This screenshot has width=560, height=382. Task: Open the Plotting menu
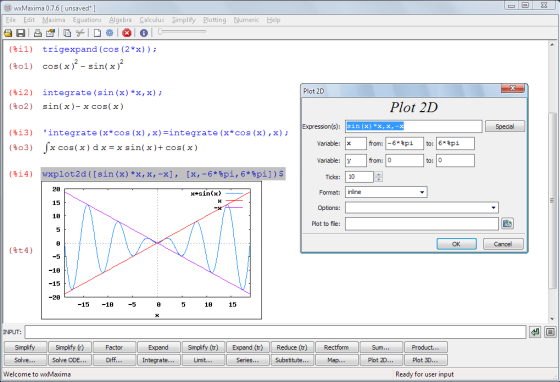coord(215,20)
